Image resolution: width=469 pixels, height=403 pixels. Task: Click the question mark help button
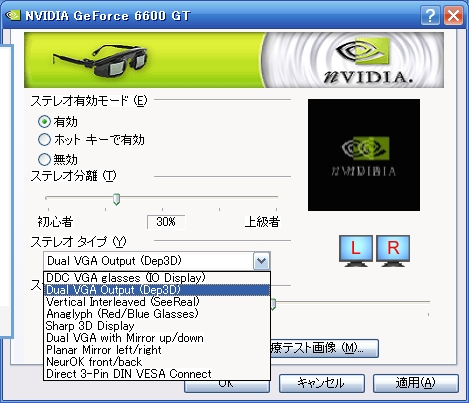tap(430, 15)
